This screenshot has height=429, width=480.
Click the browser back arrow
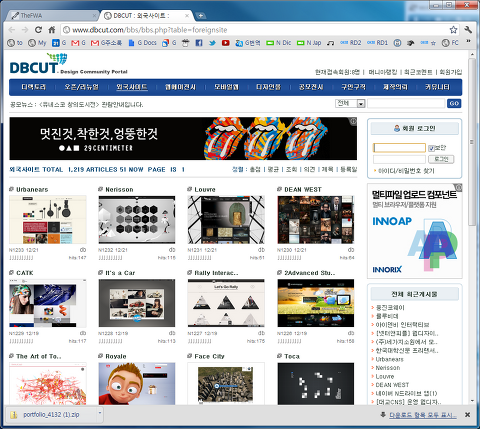click(x=12, y=30)
